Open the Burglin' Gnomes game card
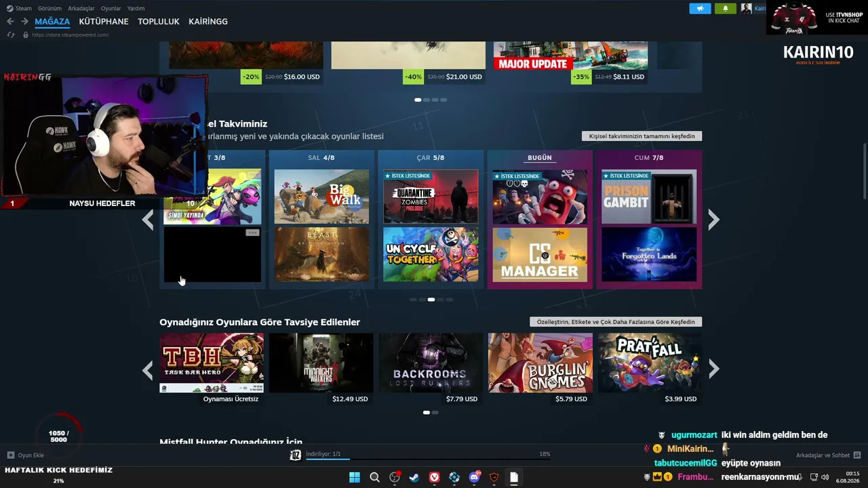Screen dimensions: 868x488 (x=540, y=363)
